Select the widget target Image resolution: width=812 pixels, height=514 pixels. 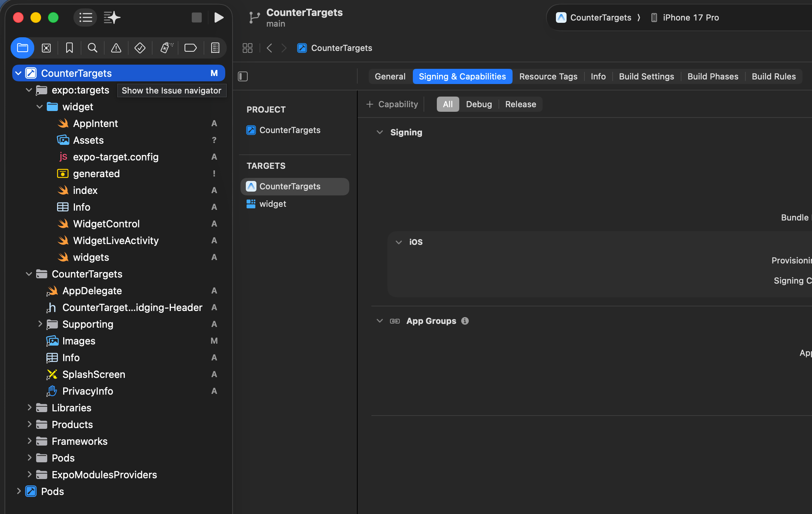[272, 204]
